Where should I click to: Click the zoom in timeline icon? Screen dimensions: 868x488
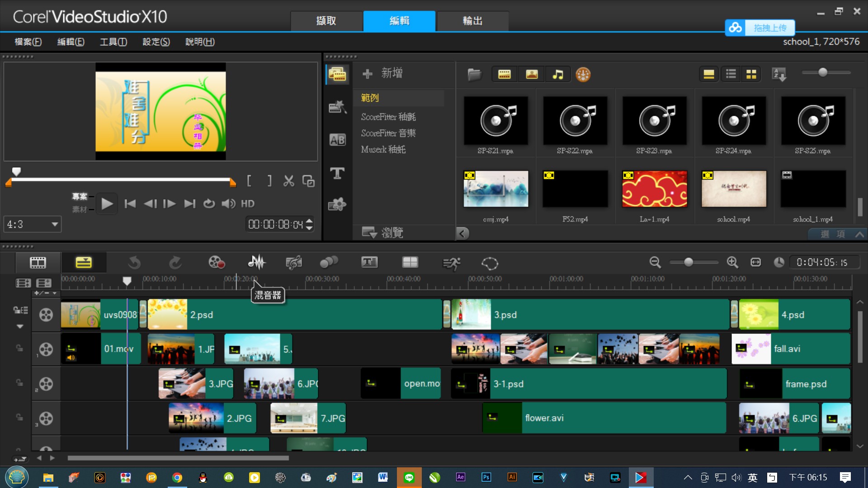(x=732, y=262)
